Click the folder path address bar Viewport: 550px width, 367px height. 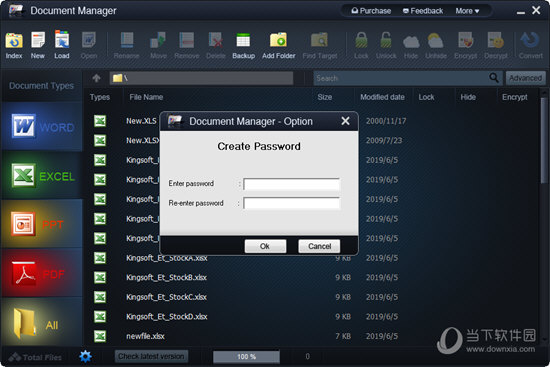[x=201, y=78]
